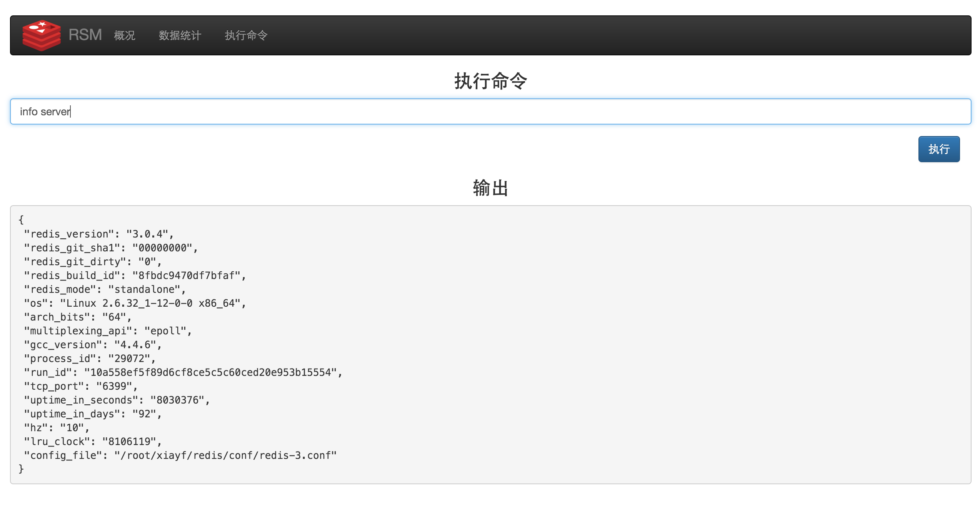Click the tcp_port 6399 line

tap(81, 386)
